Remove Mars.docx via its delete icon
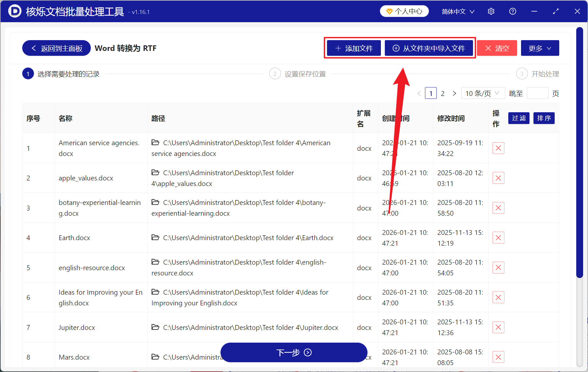588x372 pixels. click(498, 357)
